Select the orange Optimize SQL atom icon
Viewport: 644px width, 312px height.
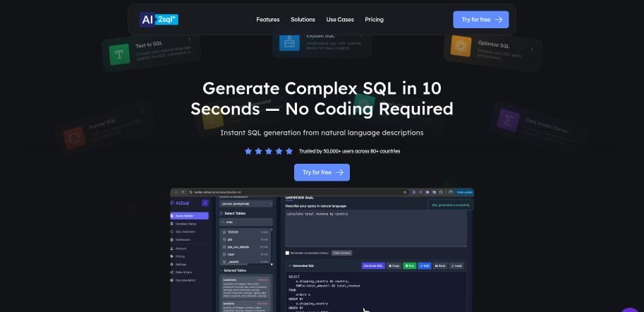pos(461,46)
